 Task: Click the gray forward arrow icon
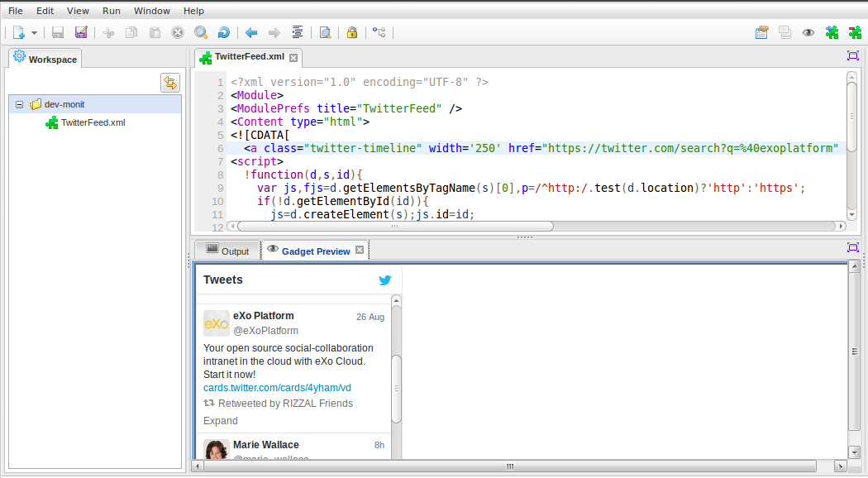(274, 33)
